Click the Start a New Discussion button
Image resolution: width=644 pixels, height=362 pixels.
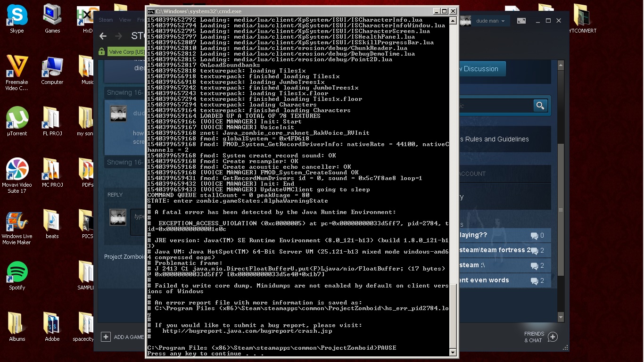click(482, 69)
